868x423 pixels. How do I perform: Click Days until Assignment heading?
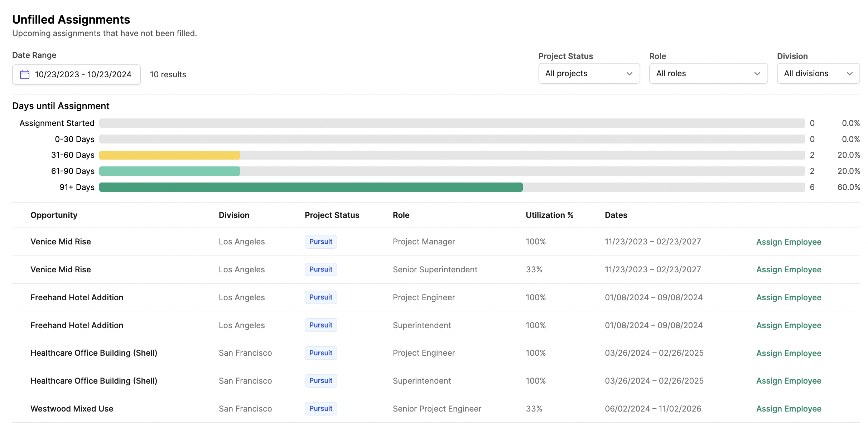[61, 106]
